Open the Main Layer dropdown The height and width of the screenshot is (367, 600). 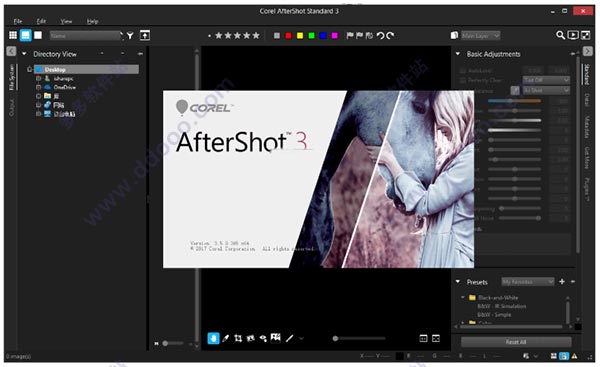pyautogui.click(x=480, y=36)
